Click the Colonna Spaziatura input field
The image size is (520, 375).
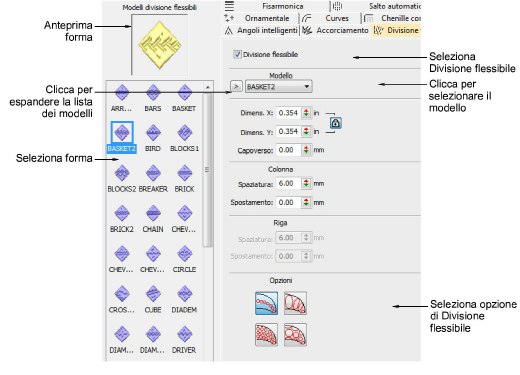tap(289, 184)
